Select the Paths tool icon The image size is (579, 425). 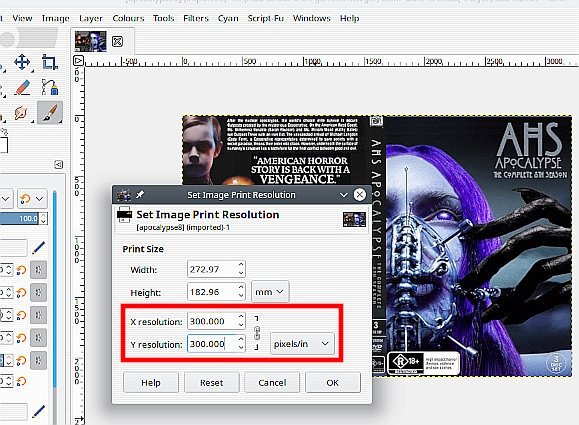49,88
